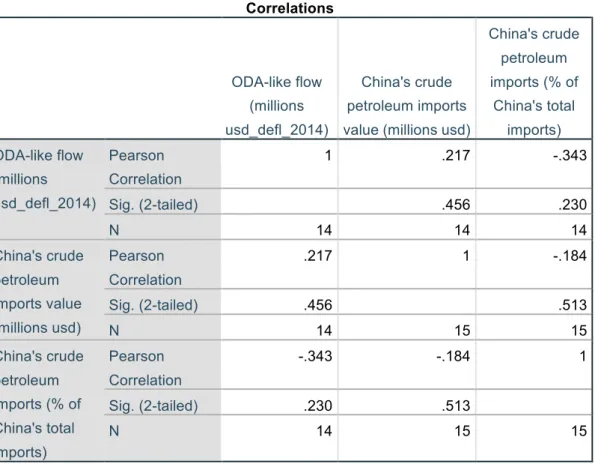The height and width of the screenshot is (464, 595).
Task: Click the -.343 cell in top row
Action: tap(570, 155)
